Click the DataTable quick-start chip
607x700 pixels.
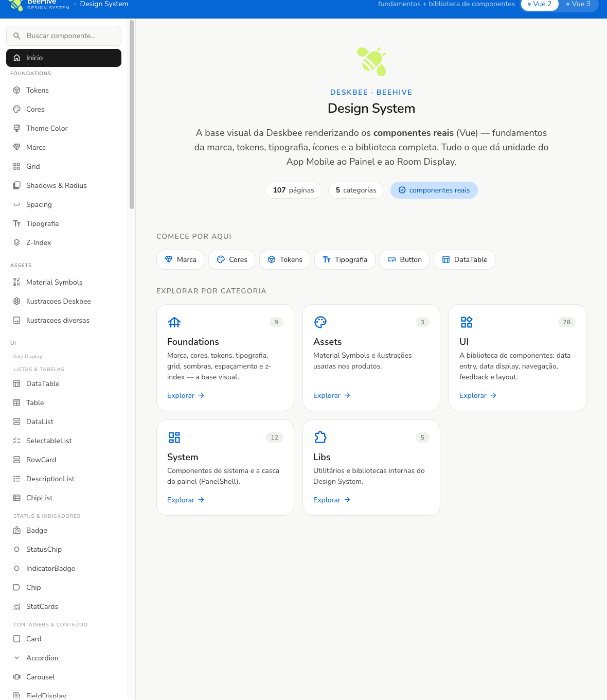[x=465, y=259]
